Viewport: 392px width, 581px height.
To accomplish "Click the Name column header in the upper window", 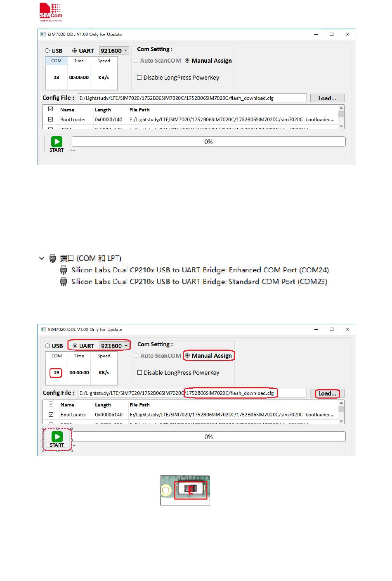I will coord(67,110).
